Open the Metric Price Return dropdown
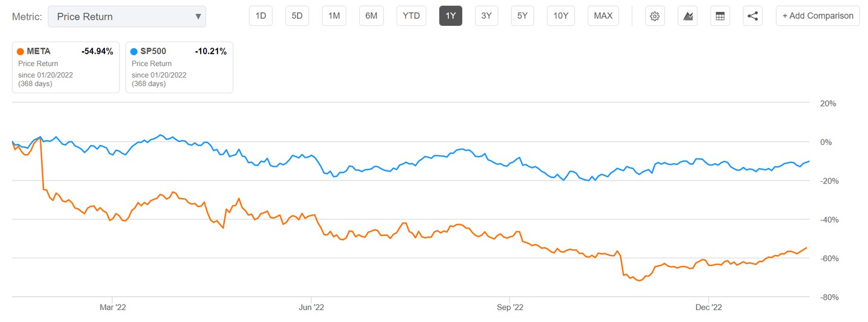This screenshot has height=322, width=868. pos(127,16)
